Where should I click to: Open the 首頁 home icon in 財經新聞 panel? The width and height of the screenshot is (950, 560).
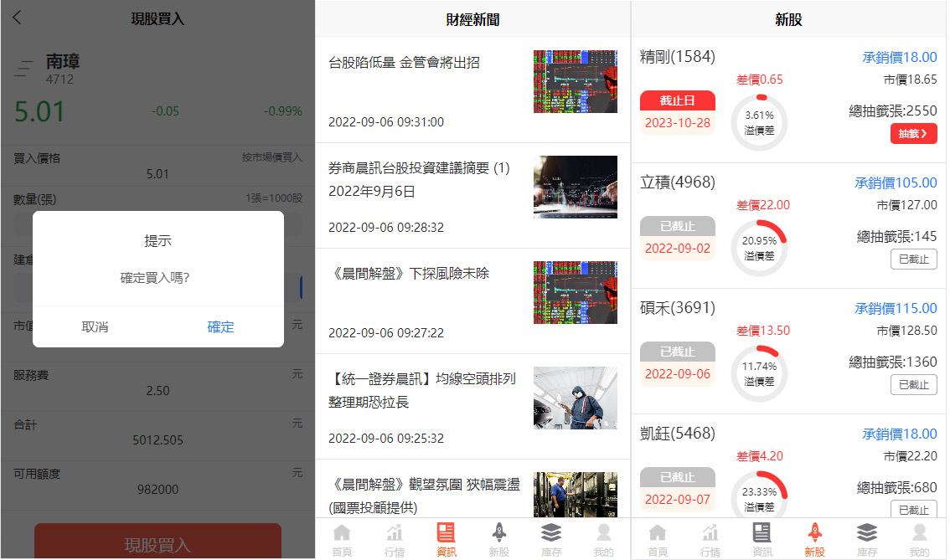coord(342,540)
